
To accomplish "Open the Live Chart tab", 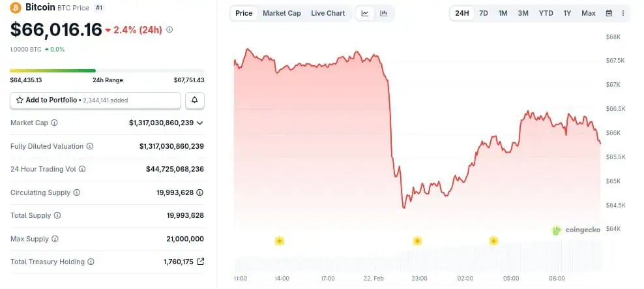I will [x=328, y=13].
